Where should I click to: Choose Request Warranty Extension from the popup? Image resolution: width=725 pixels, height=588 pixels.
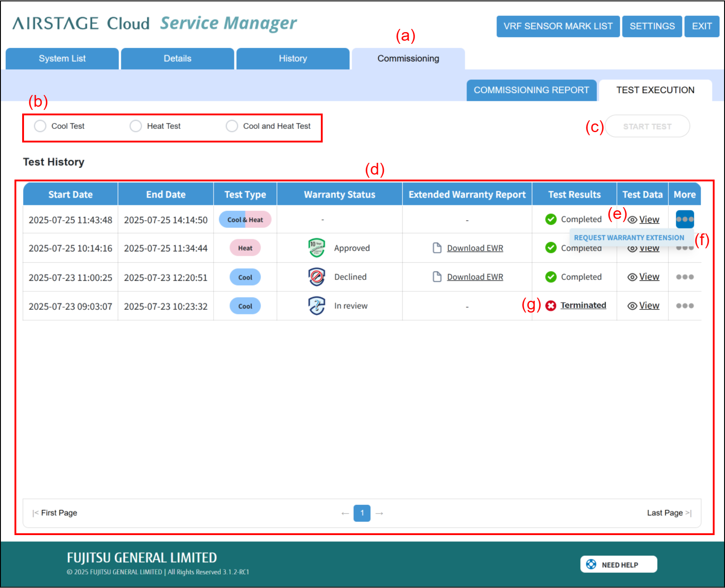pyautogui.click(x=629, y=237)
